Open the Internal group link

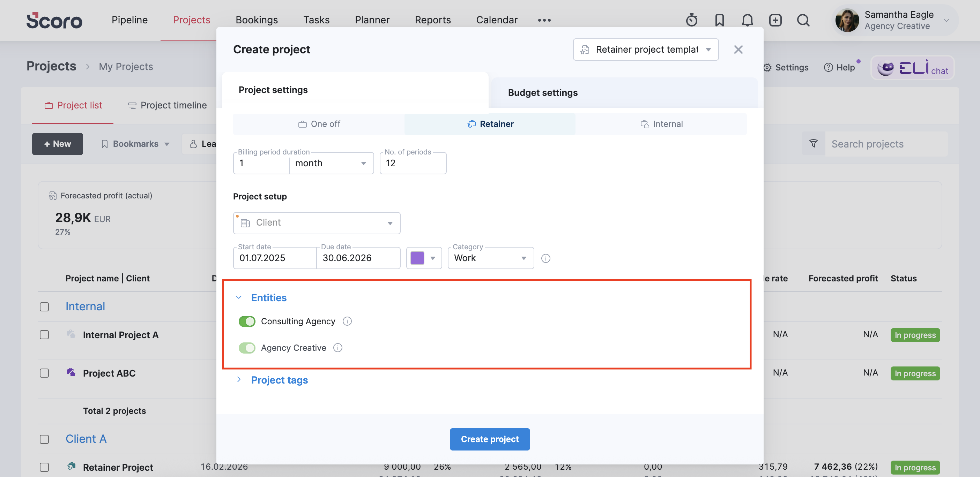(85, 306)
